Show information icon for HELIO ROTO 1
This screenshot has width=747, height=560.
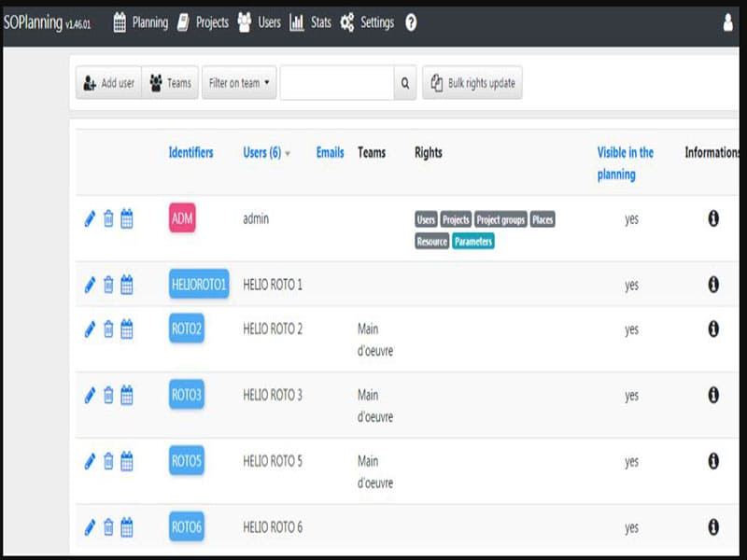[x=713, y=285]
